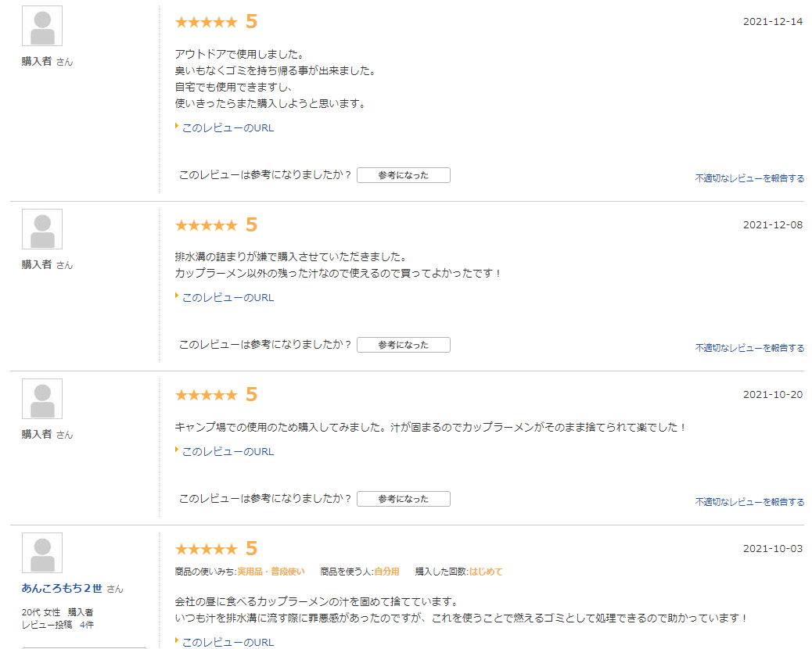Mark the drain-clog review as 参考になった

click(403, 345)
